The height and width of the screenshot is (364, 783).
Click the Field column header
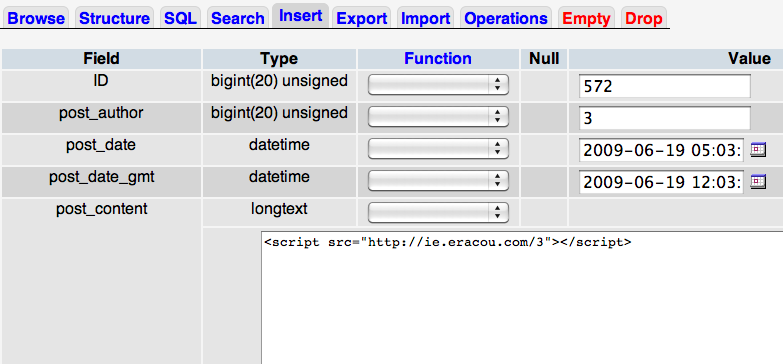101,58
